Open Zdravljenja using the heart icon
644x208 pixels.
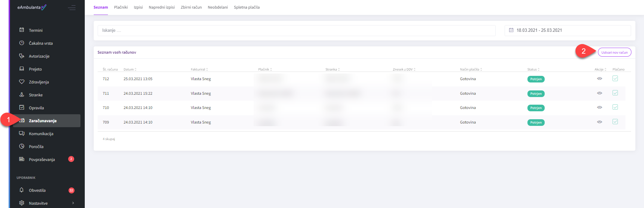coord(22,82)
